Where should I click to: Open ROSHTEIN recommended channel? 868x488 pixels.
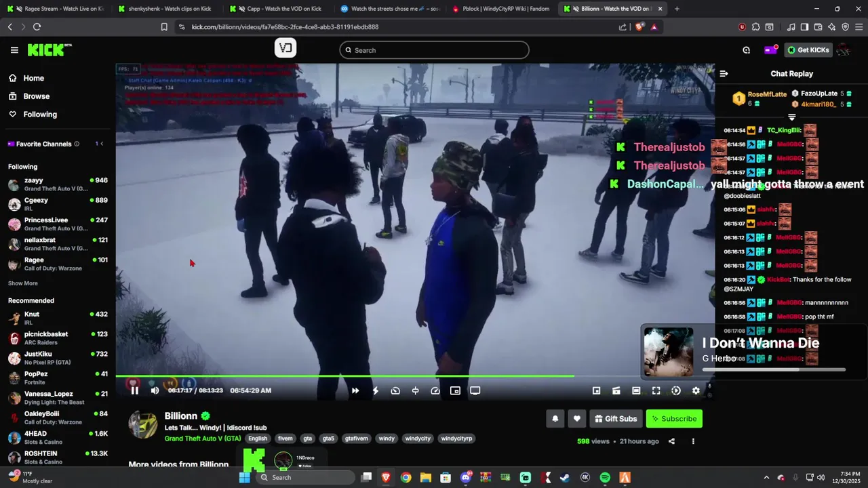point(58,457)
